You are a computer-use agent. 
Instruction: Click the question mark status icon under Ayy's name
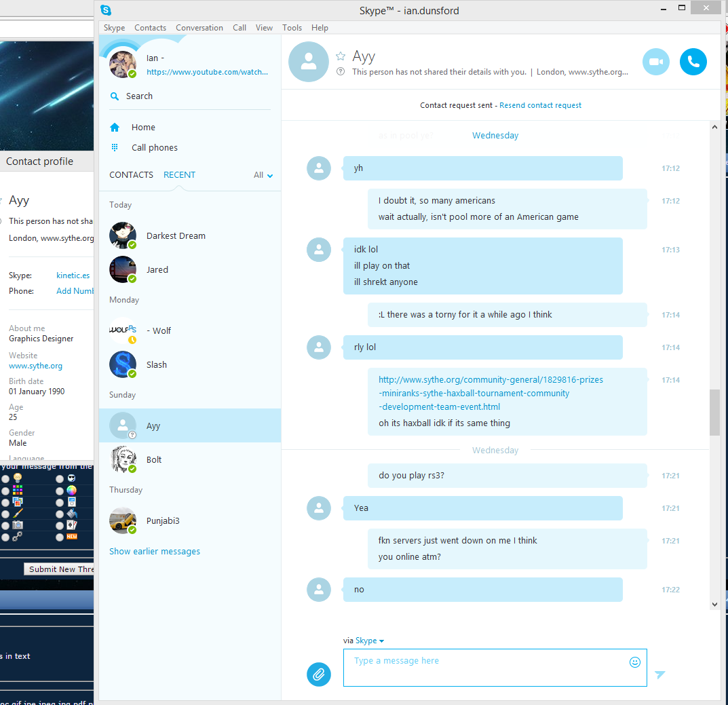point(341,71)
